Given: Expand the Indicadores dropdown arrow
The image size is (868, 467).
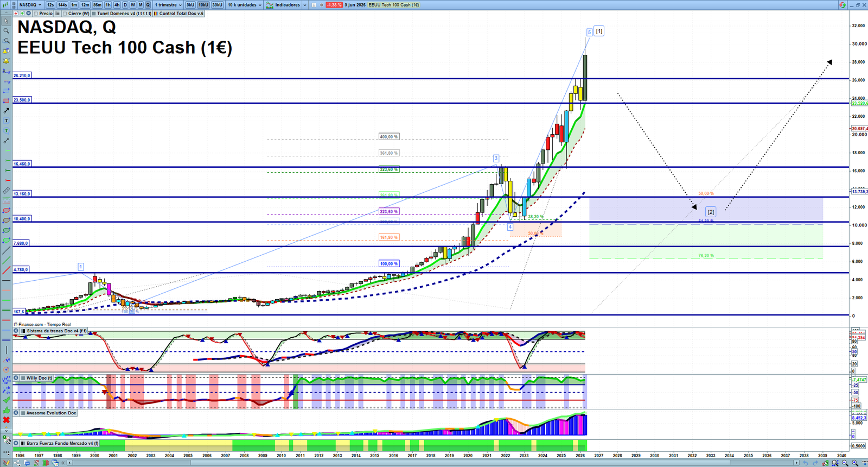Looking at the screenshot, I should click(x=305, y=5).
